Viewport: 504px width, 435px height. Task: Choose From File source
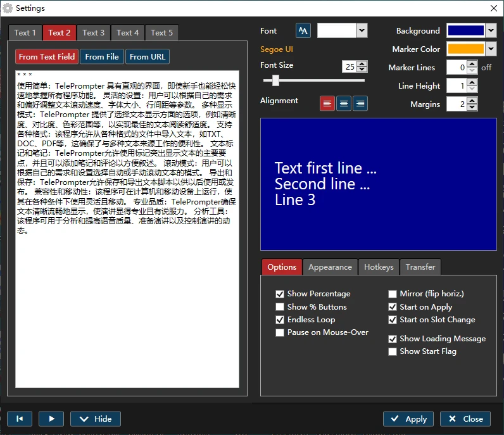pos(102,56)
